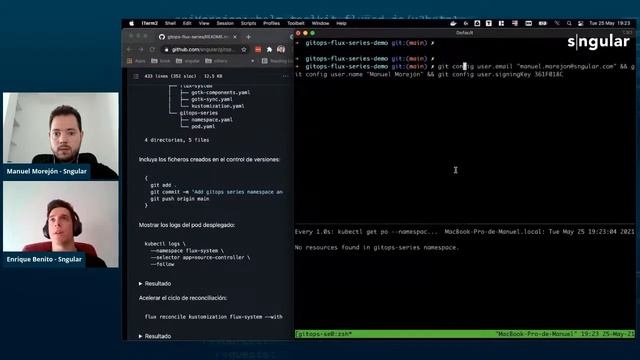This screenshot has height=360, width=640.
Task: Click the 'kubectl logs' command line
Action: click(x=165, y=244)
